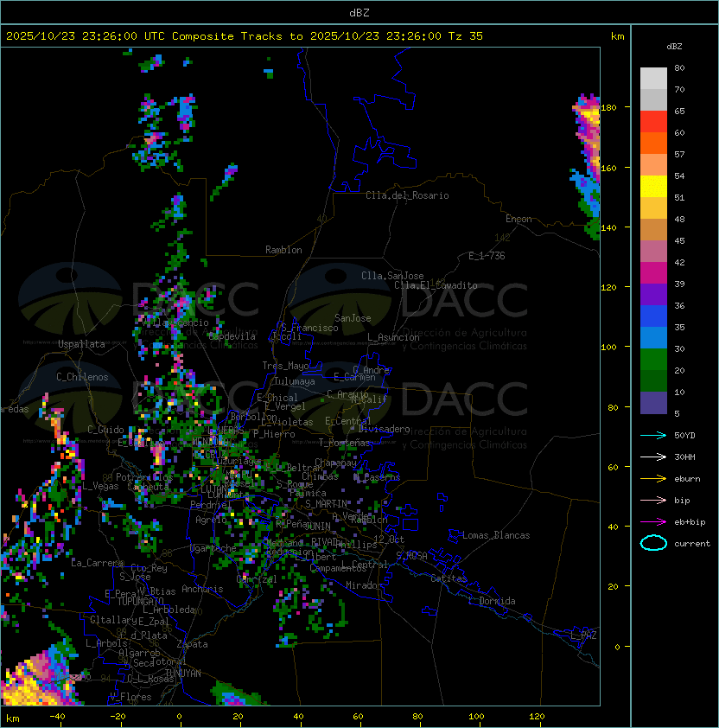Click the 'Divisadero' map label
Image resolution: width=719 pixels, height=728 pixels.
(x=385, y=429)
